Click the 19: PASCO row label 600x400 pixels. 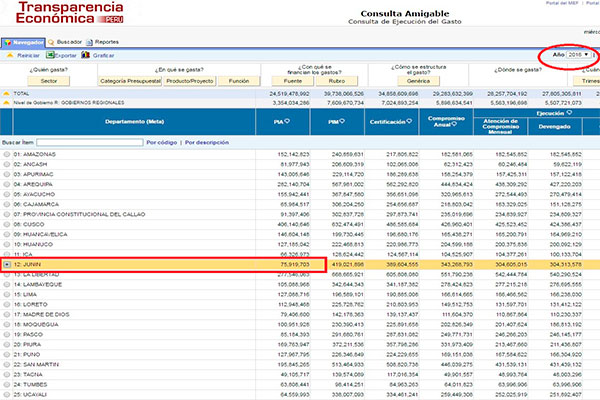(28, 335)
